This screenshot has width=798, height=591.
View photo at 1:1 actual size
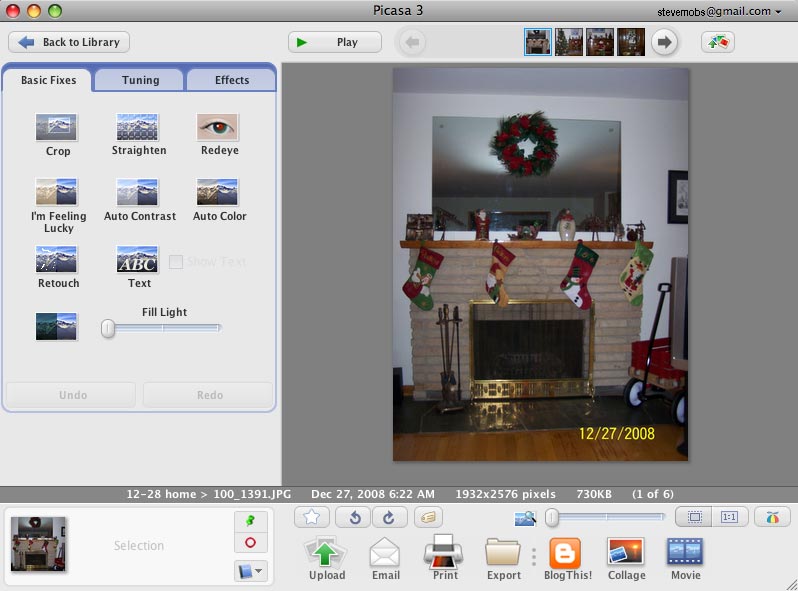[729, 517]
